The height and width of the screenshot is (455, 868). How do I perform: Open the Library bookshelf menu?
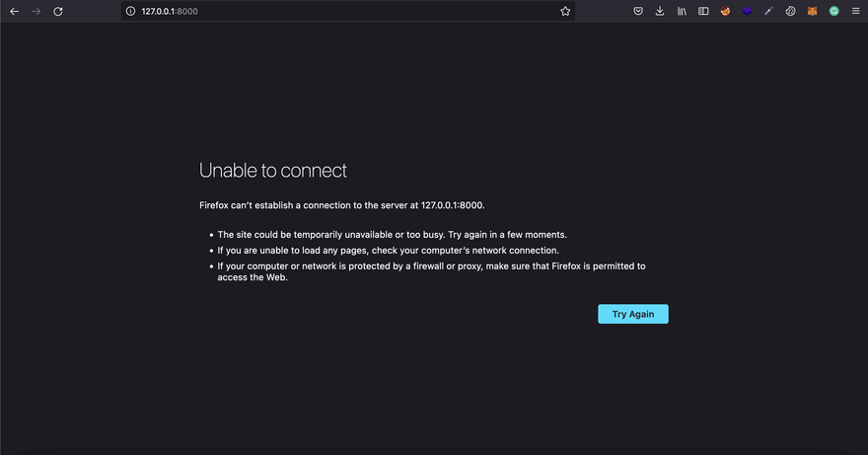click(x=682, y=11)
